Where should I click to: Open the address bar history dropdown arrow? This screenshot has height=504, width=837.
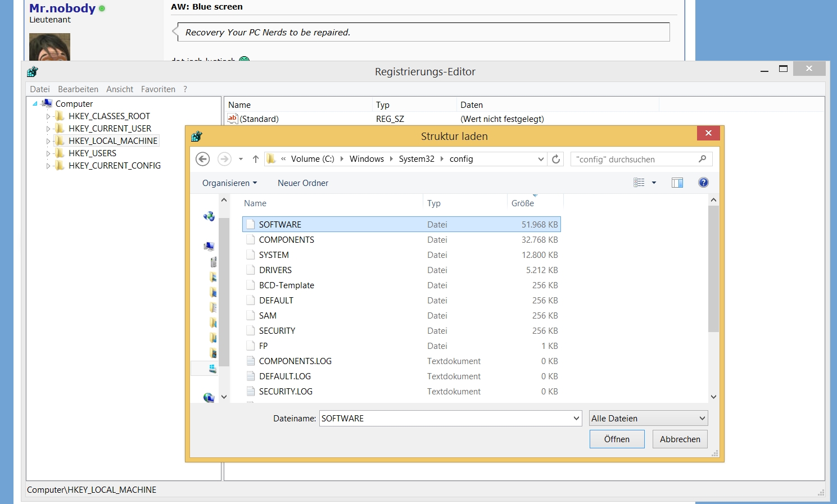[x=541, y=159]
